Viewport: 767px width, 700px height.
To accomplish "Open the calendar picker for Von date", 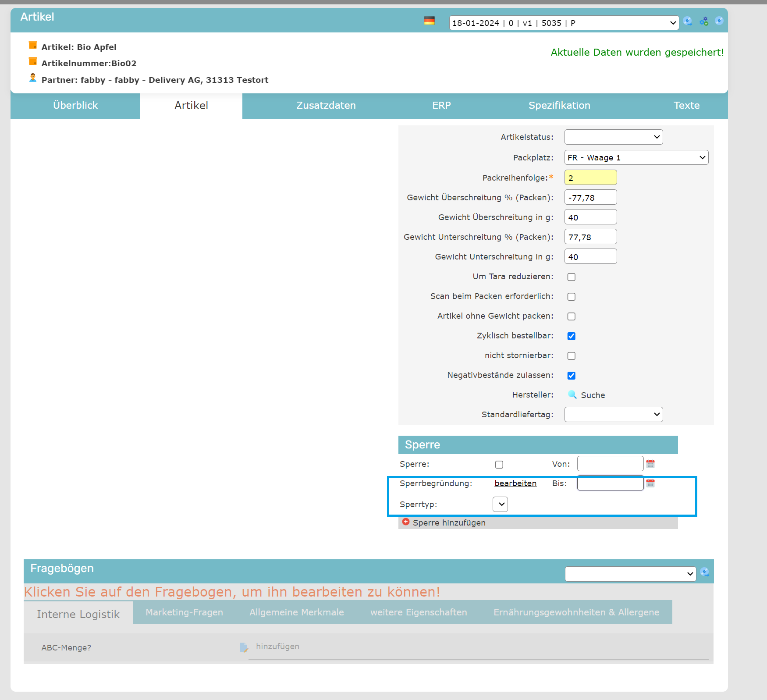I will [x=650, y=464].
